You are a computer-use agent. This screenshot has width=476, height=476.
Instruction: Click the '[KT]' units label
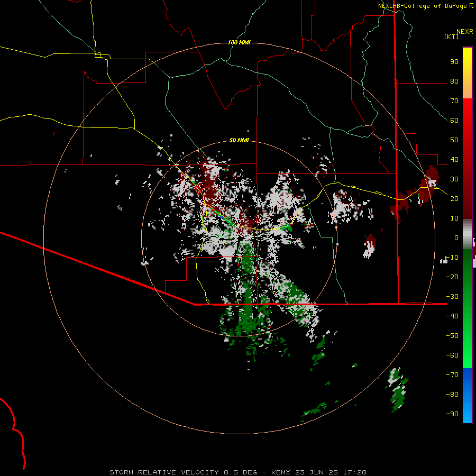coord(451,36)
